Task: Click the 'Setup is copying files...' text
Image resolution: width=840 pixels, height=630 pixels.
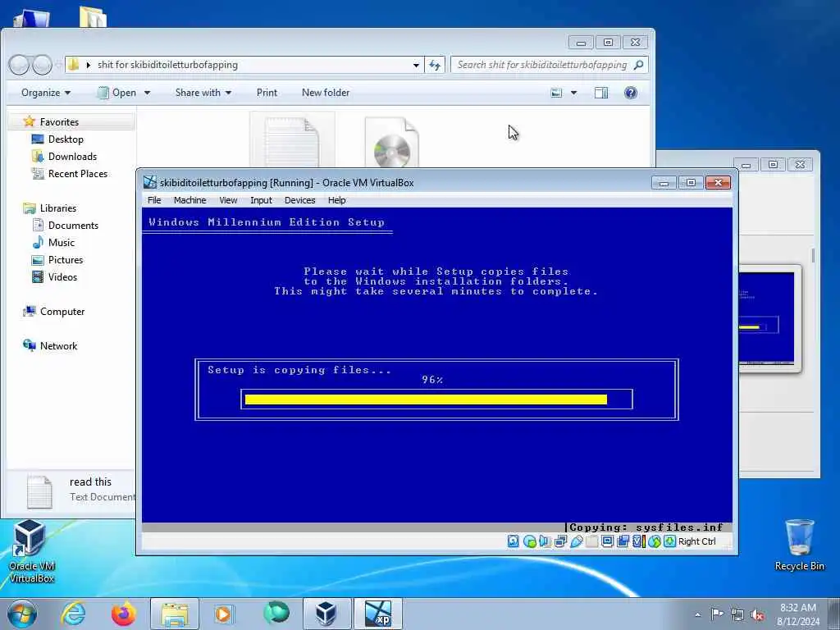Action: pos(299,370)
